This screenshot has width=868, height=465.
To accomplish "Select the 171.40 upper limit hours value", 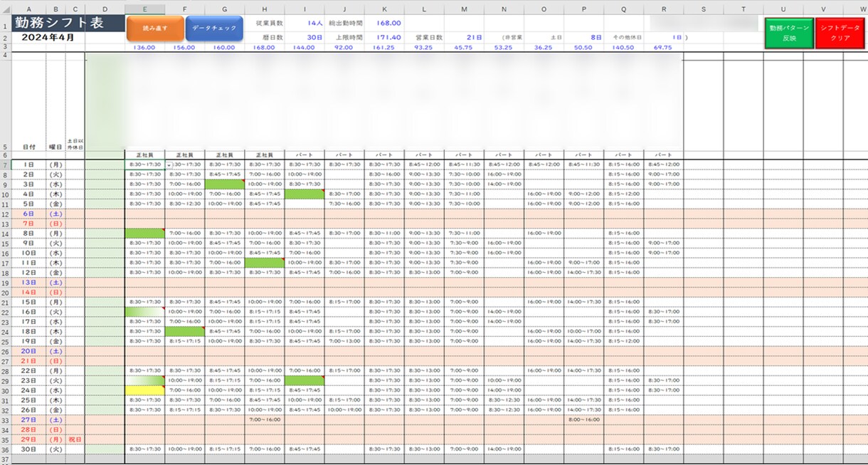I will (388, 37).
